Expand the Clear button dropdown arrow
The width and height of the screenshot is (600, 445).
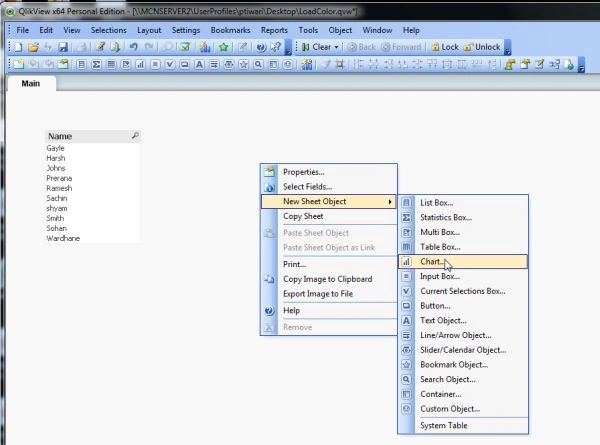pyautogui.click(x=336, y=47)
